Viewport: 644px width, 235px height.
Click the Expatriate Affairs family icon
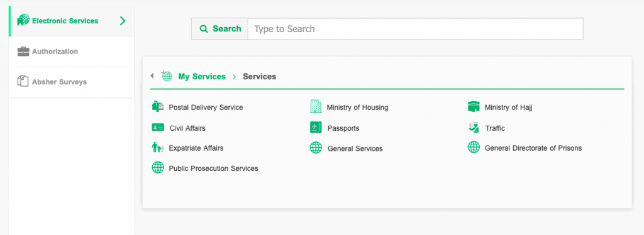(158, 147)
